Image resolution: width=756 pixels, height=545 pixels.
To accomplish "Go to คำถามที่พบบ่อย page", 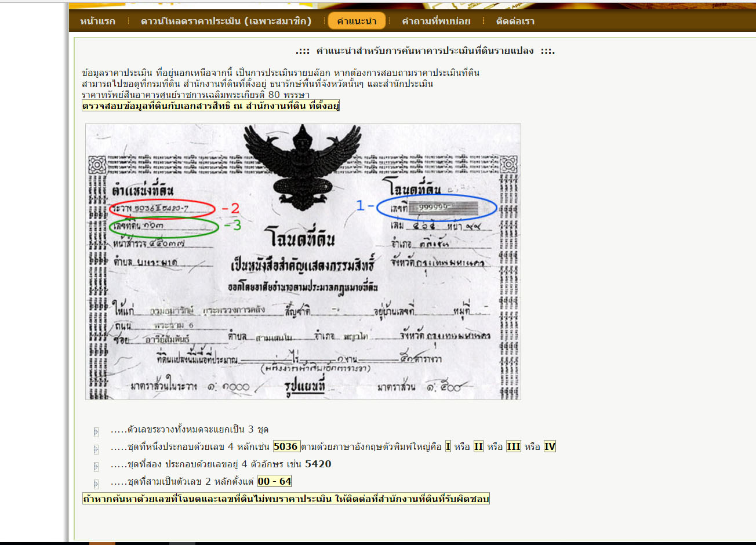I will pos(436,21).
